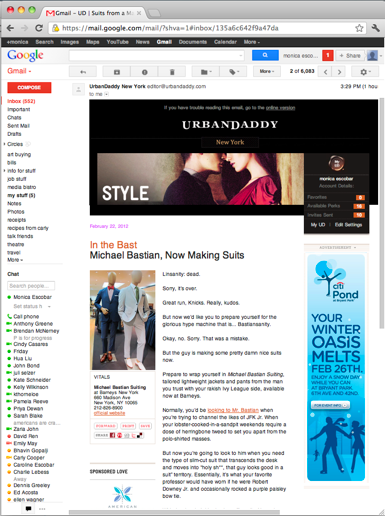
Task: Show the older conversation with right arrow
Action: pyautogui.click(x=339, y=72)
